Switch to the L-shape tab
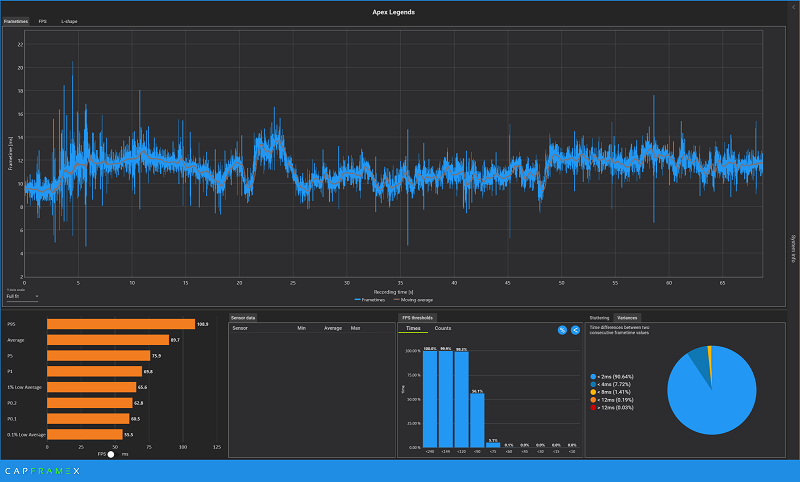 pos(68,20)
